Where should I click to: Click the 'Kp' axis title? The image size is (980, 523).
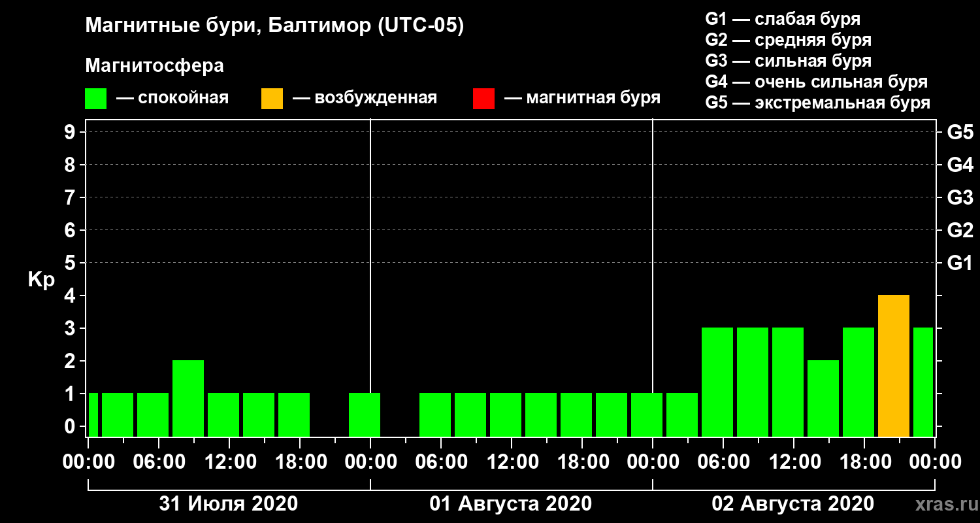click(41, 280)
